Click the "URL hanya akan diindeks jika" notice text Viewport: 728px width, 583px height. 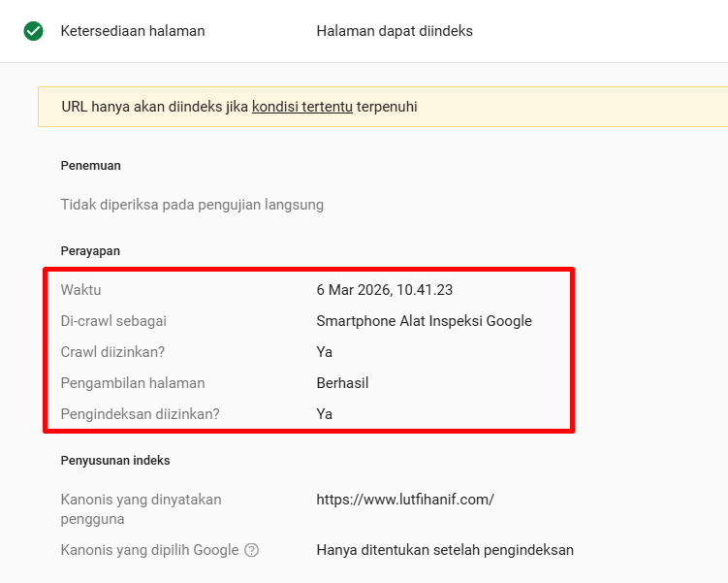154,107
